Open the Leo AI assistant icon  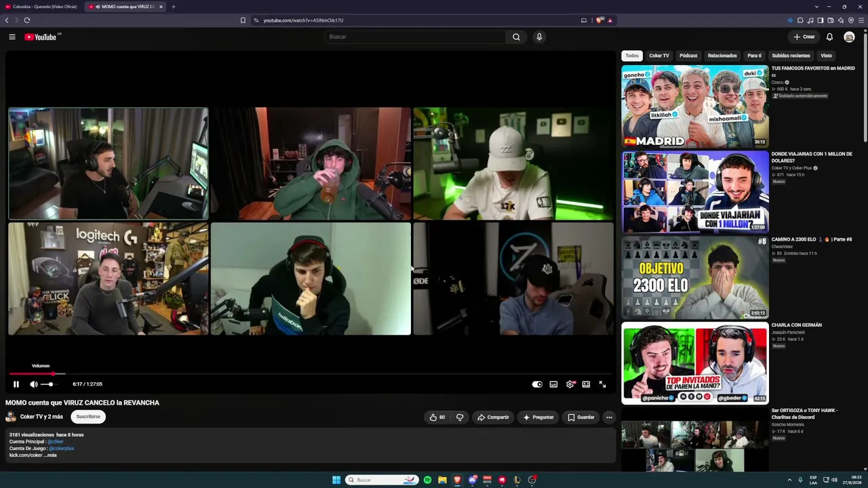tap(841, 20)
